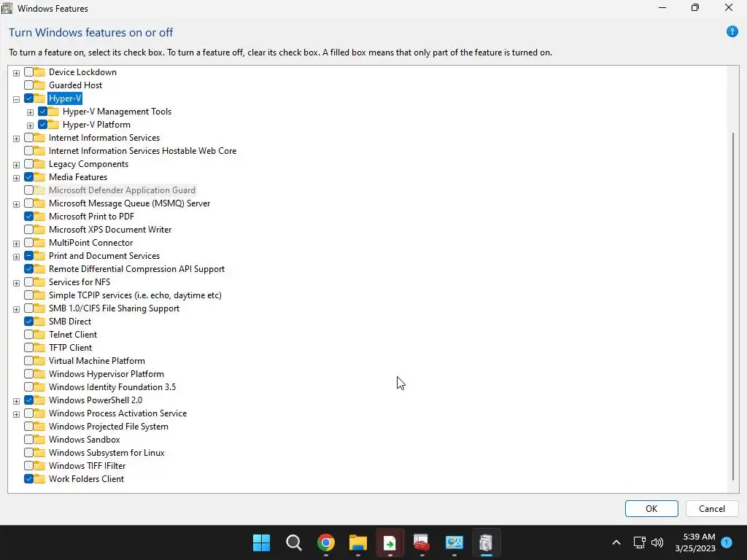Expand SMB 1.0/CIFS File Sharing node
747x560 pixels.
click(x=16, y=309)
